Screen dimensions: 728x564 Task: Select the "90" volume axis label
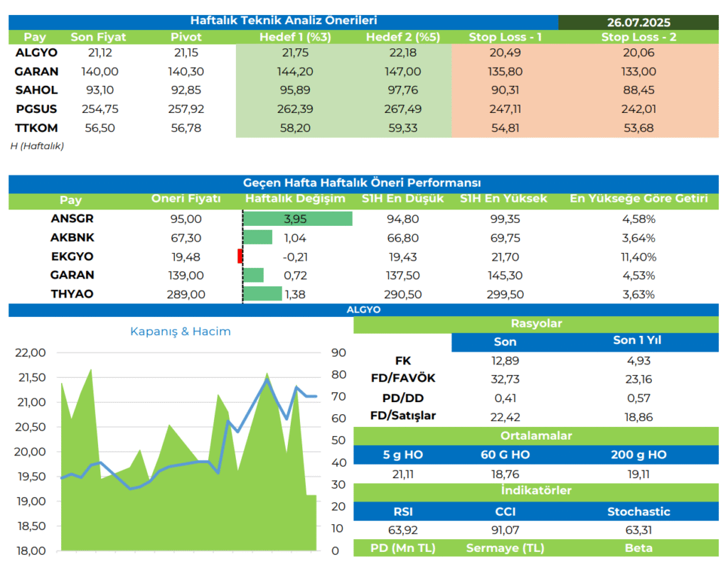pyautogui.click(x=338, y=353)
